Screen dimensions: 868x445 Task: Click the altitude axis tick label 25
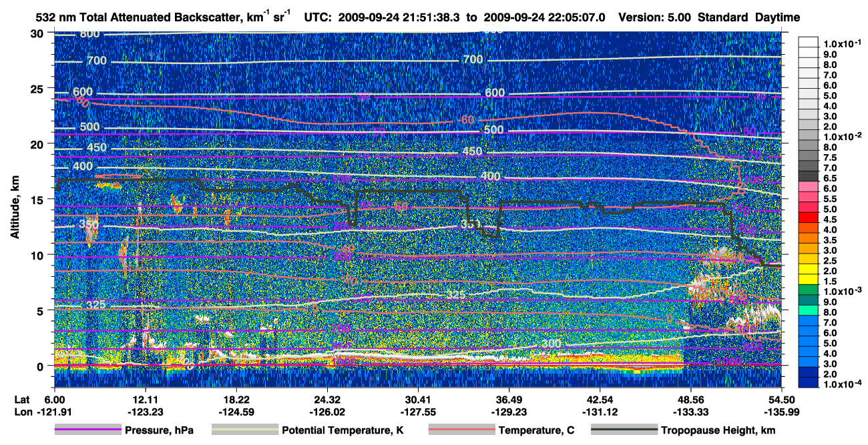tap(39, 88)
